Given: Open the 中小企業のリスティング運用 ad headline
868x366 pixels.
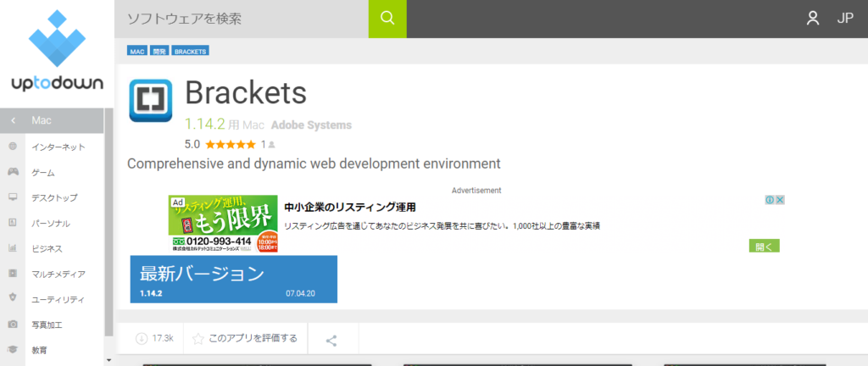Looking at the screenshot, I should point(350,208).
